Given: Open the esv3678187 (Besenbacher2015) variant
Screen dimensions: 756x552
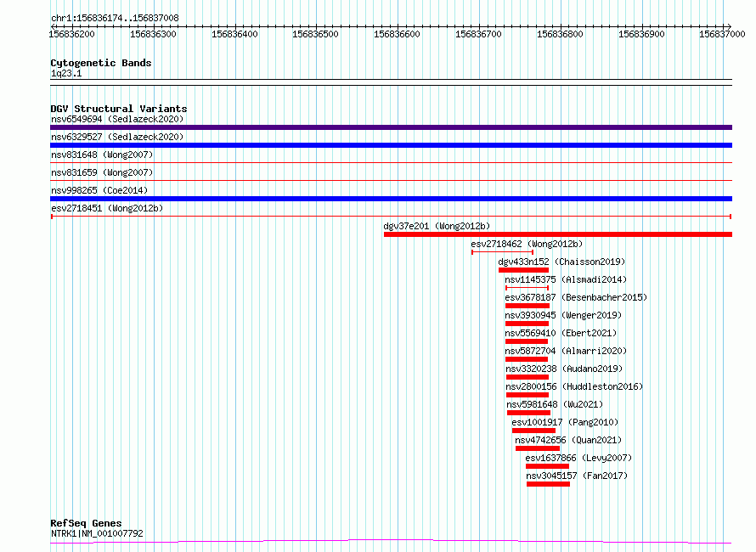Looking at the screenshot, I should click(576, 297).
